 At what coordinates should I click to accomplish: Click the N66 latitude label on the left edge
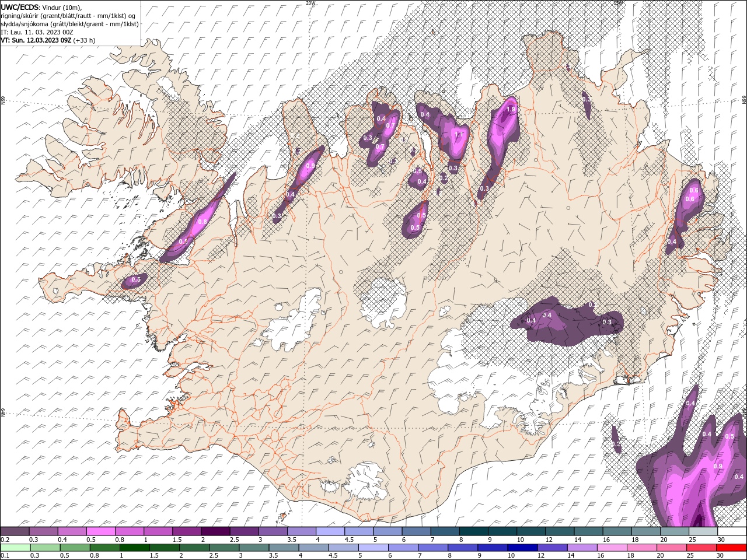tap(3, 100)
